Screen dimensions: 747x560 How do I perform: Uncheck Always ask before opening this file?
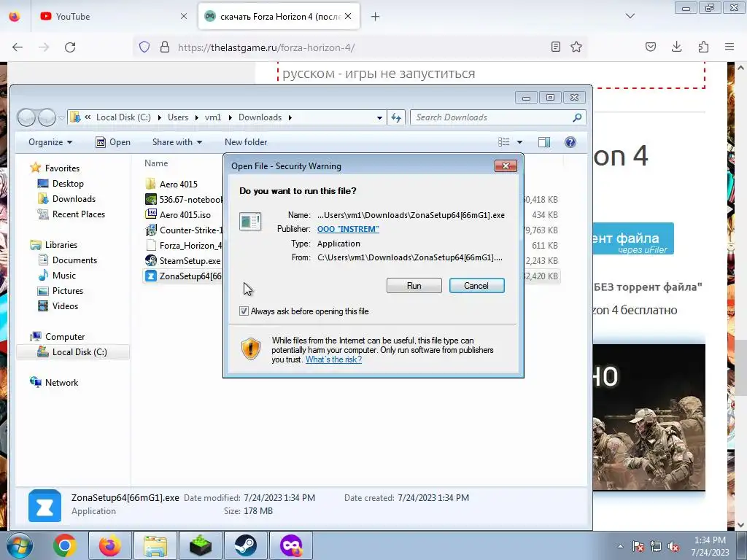tap(244, 311)
